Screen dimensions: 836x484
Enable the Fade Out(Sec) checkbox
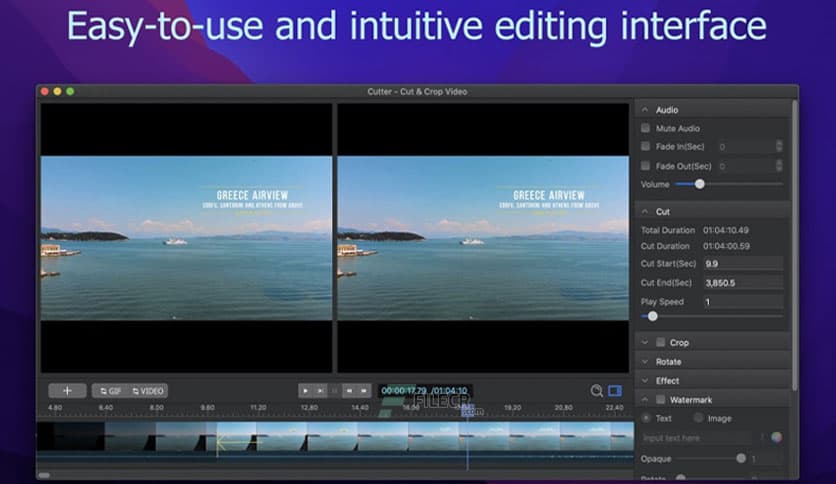point(646,166)
